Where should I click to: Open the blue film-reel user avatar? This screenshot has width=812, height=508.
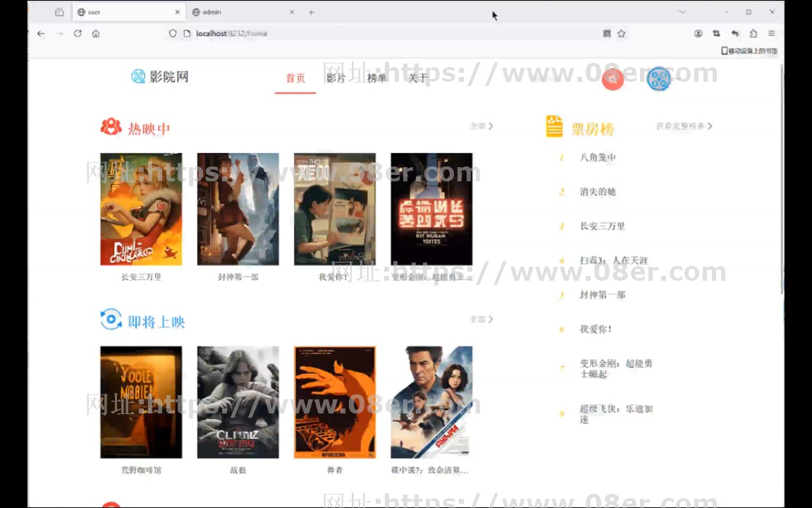coord(659,79)
